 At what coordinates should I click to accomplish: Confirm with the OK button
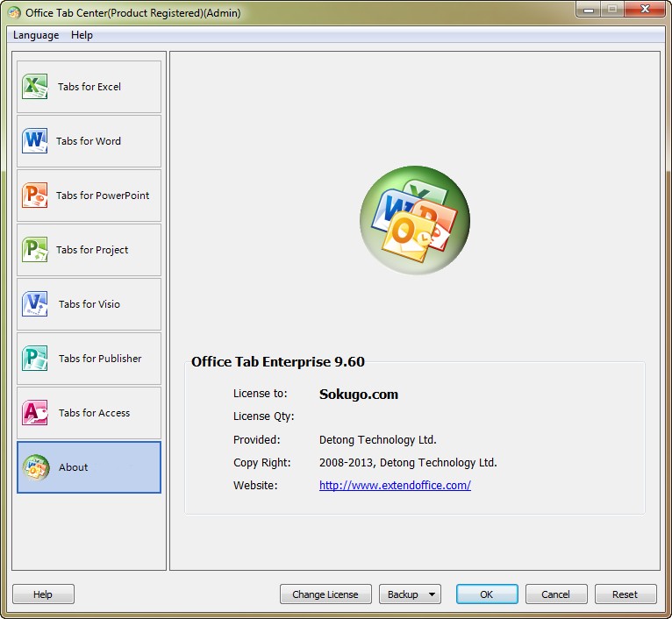coord(487,594)
